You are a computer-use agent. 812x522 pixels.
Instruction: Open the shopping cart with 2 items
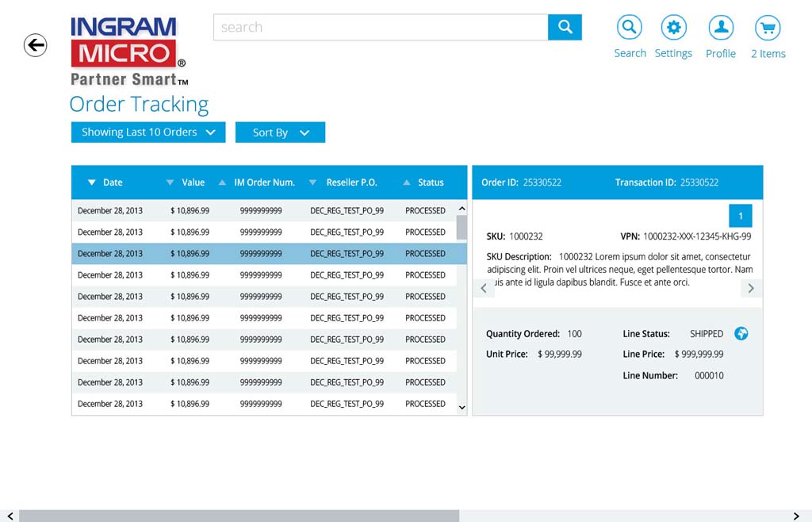point(768,29)
